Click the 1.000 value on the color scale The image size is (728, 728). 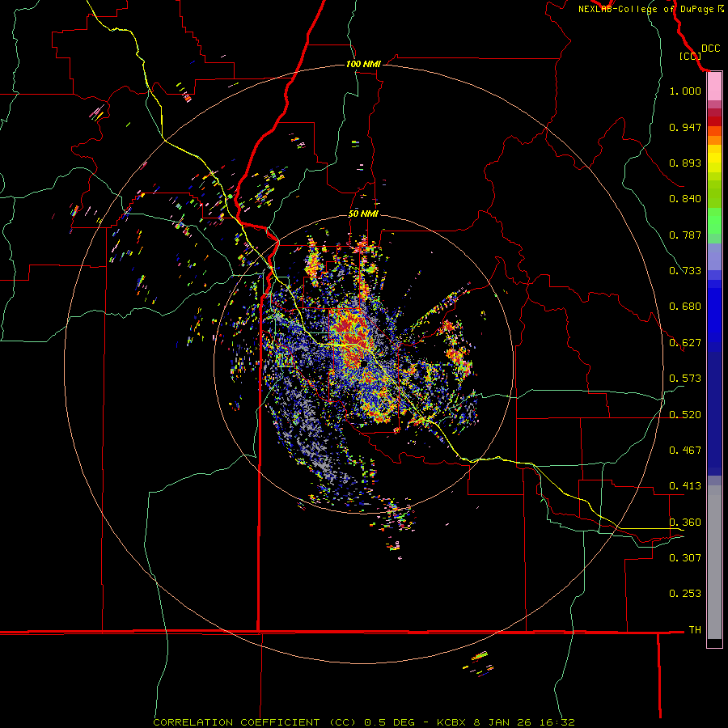tap(685, 91)
